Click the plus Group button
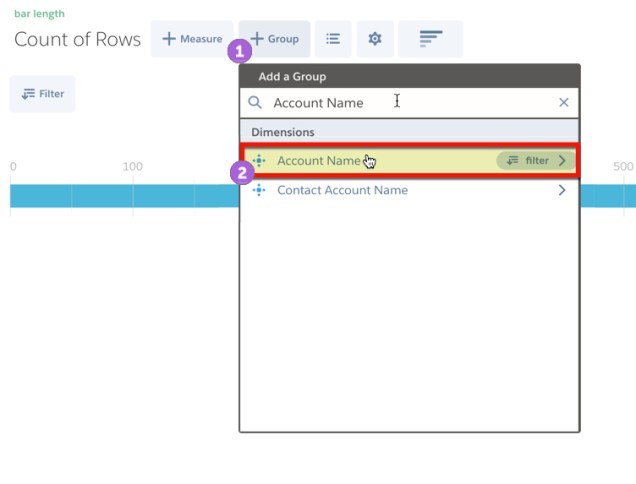This screenshot has height=484, width=636. coord(275,39)
